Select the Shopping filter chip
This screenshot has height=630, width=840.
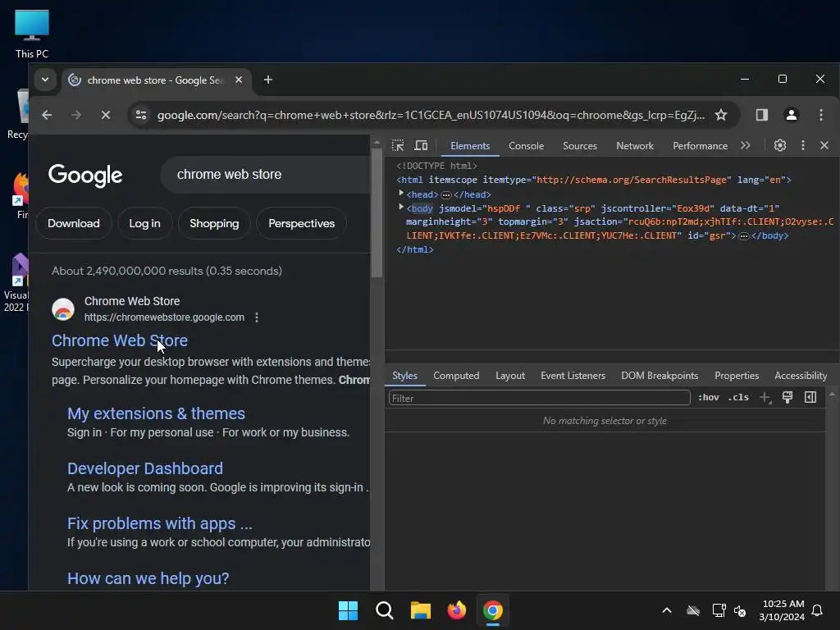pos(214,223)
